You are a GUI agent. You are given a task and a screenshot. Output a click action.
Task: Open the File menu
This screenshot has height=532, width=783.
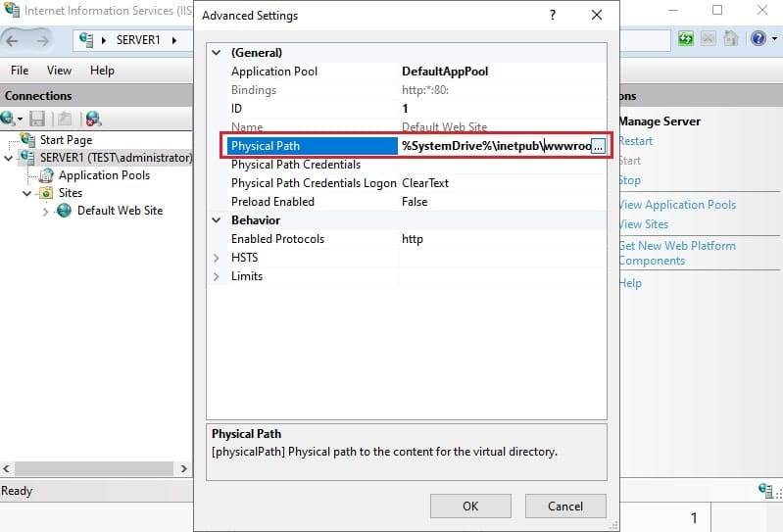(x=20, y=71)
